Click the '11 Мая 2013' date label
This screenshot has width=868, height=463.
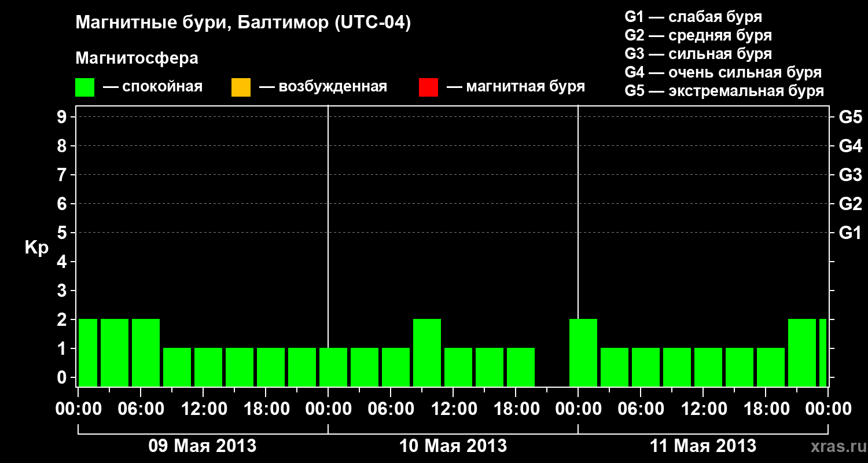pyautogui.click(x=703, y=446)
